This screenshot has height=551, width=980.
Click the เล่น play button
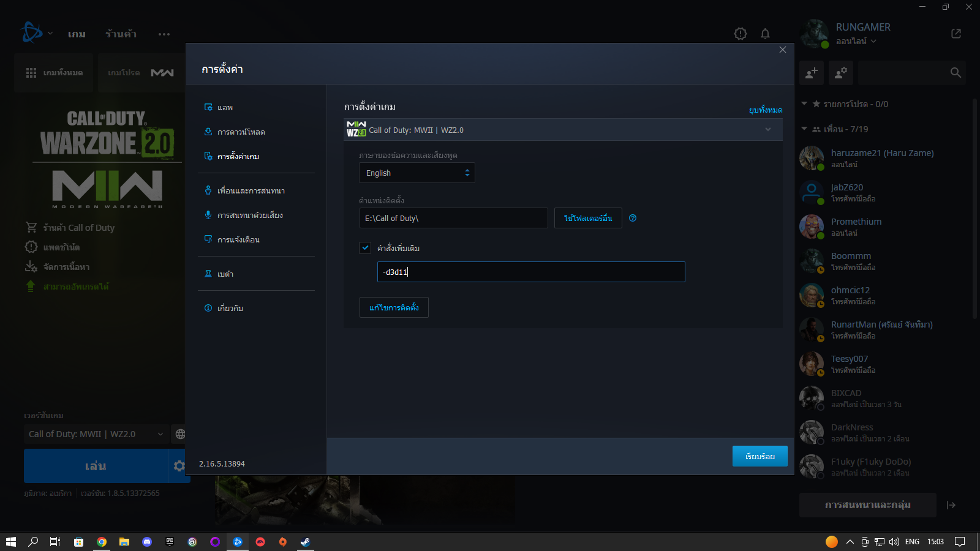pyautogui.click(x=96, y=466)
